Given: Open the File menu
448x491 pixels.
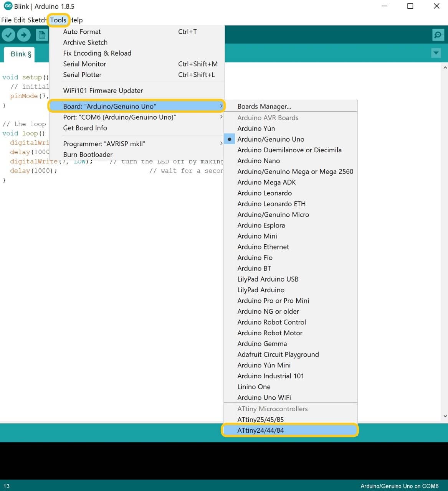Looking at the screenshot, I should coord(7,20).
